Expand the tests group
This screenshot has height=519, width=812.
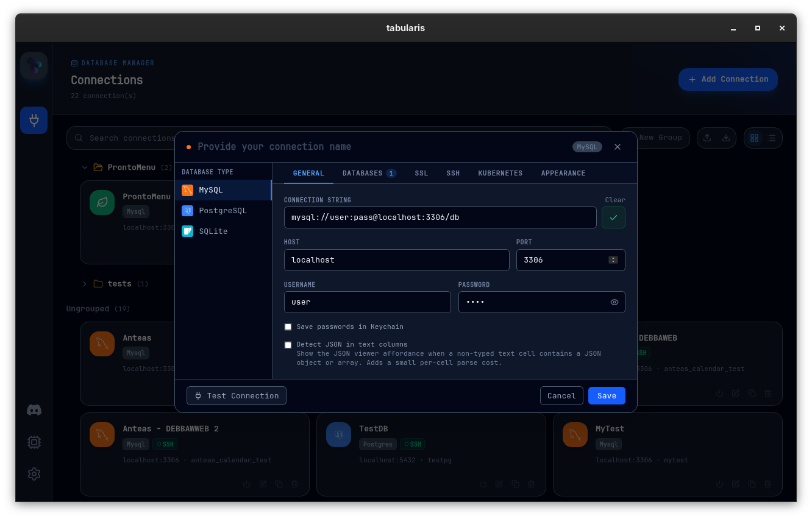tap(85, 284)
